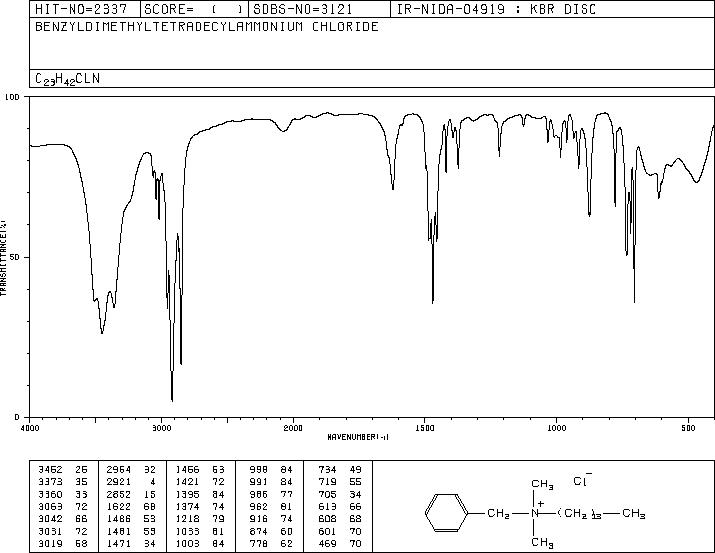
Task: Click peak table entry 705
Action: tap(327, 494)
